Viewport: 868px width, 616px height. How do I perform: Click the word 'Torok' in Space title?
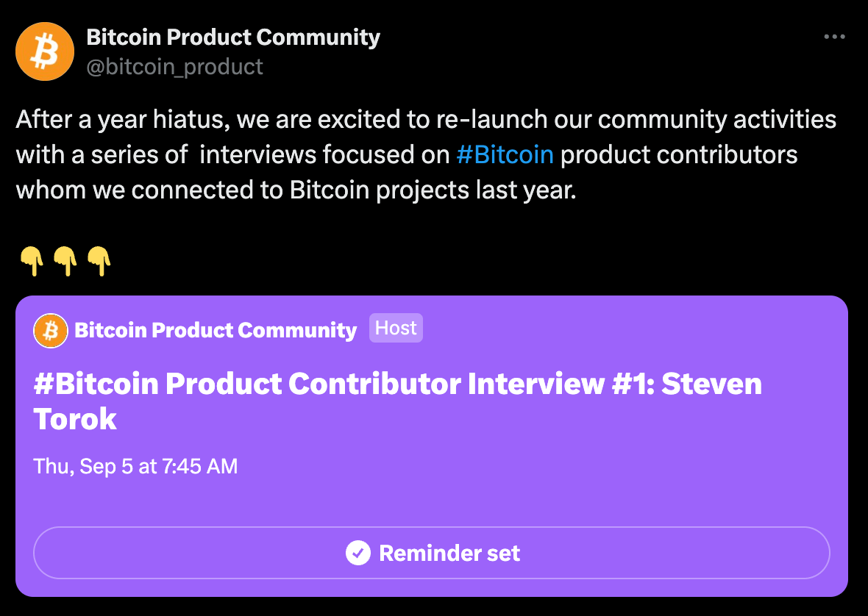(75, 418)
